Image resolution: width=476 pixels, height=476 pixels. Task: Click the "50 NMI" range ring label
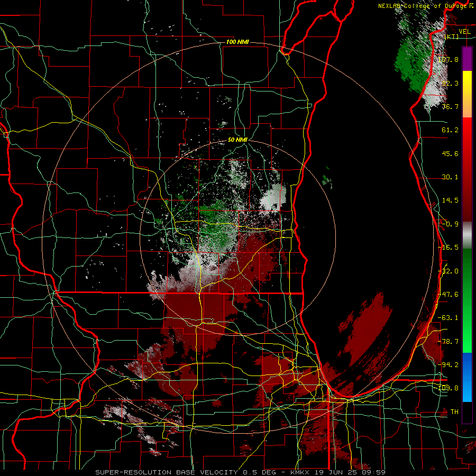pos(237,140)
